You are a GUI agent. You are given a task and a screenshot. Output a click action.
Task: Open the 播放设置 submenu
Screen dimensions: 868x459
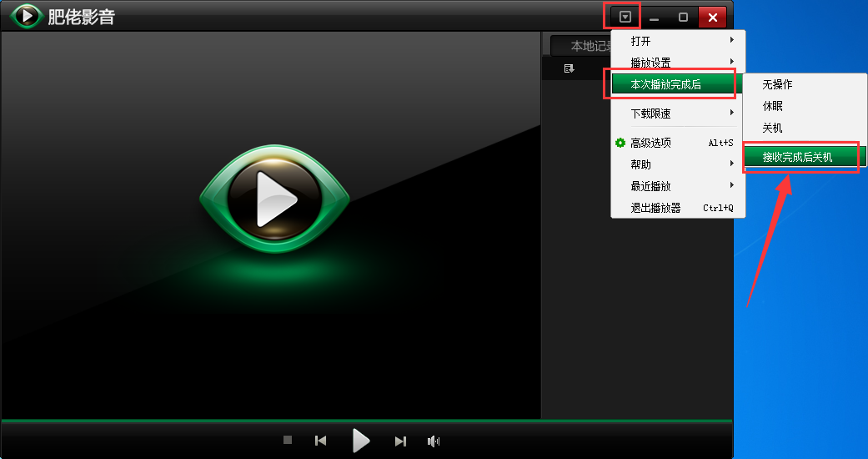pyautogui.click(x=678, y=63)
